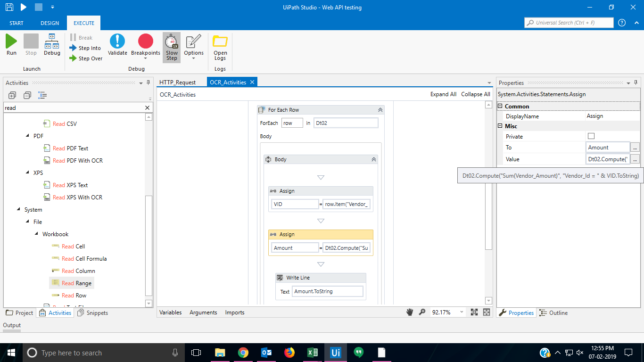This screenshot has height=362, width=644.
Task: Click the Run play icon in title bar
Action: pos(24,7)
